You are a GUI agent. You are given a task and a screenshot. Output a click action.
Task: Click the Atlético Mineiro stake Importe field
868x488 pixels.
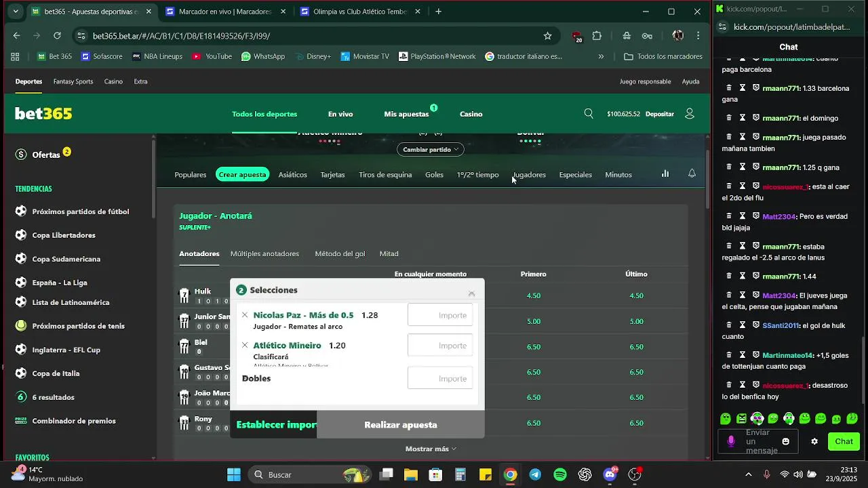[x=440, y=346]
